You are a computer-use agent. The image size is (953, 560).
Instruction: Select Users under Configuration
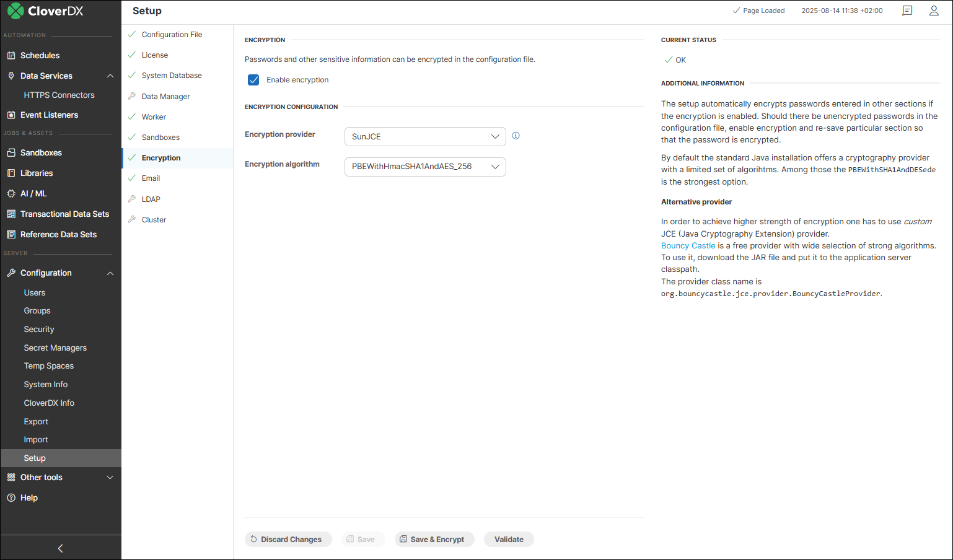click(33, 292)
